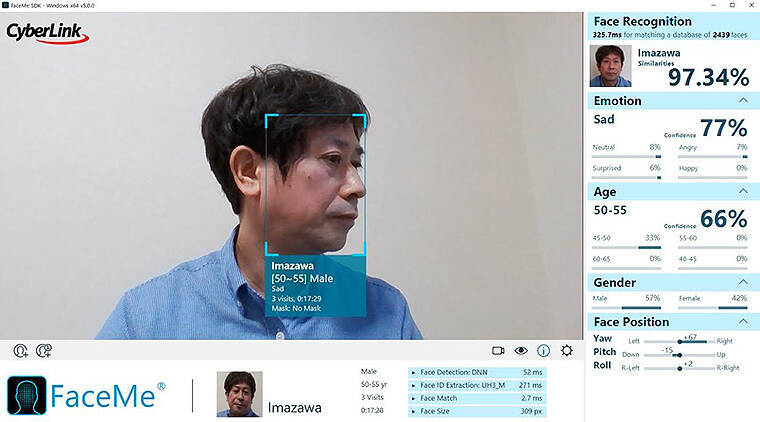Click the 45-50 age bar
The height and width of the screenshot is (422, 760).
point(626,248)
